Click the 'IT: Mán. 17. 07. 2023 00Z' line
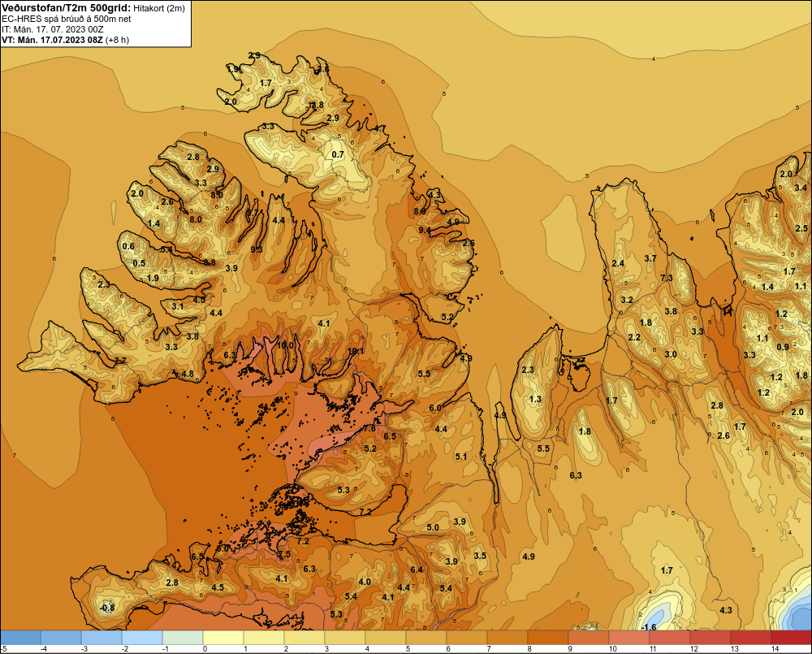This screenshot has width=812, height=654. [x=52, y=29]
